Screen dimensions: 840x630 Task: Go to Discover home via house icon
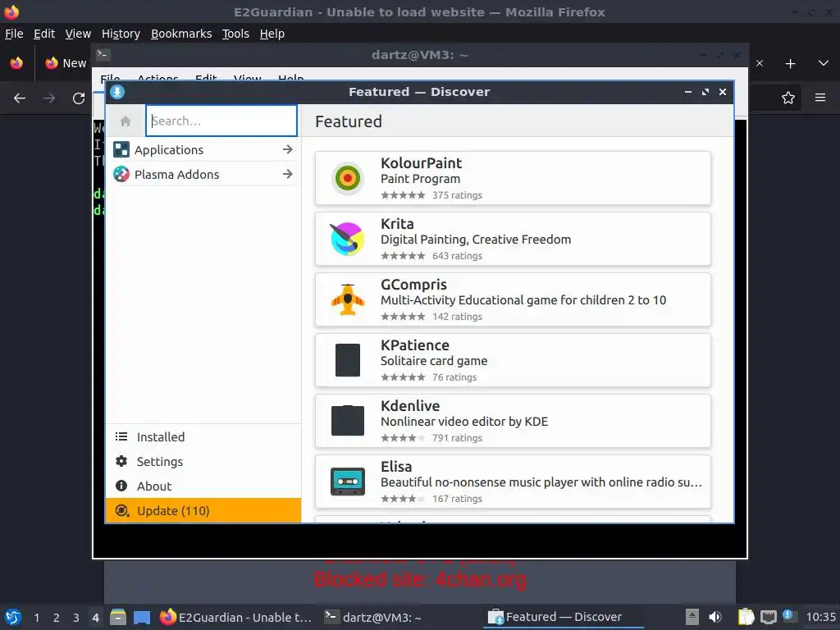click(x=126, y=121)
